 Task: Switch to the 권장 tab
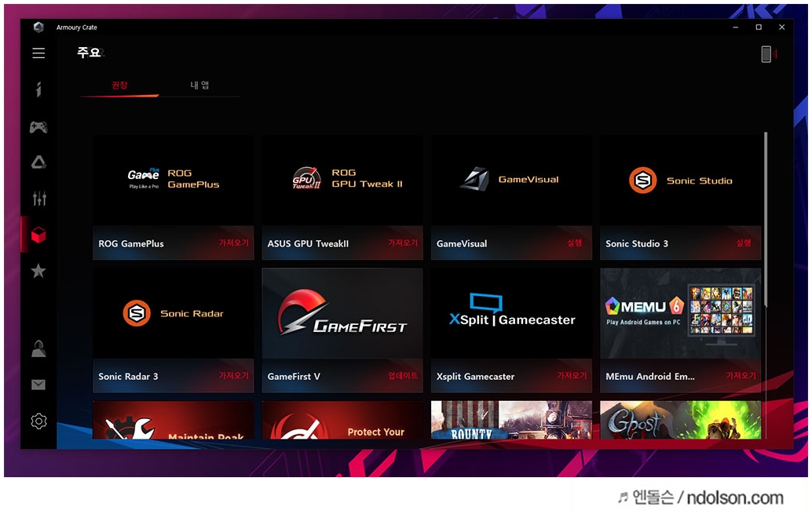point(119,86)
